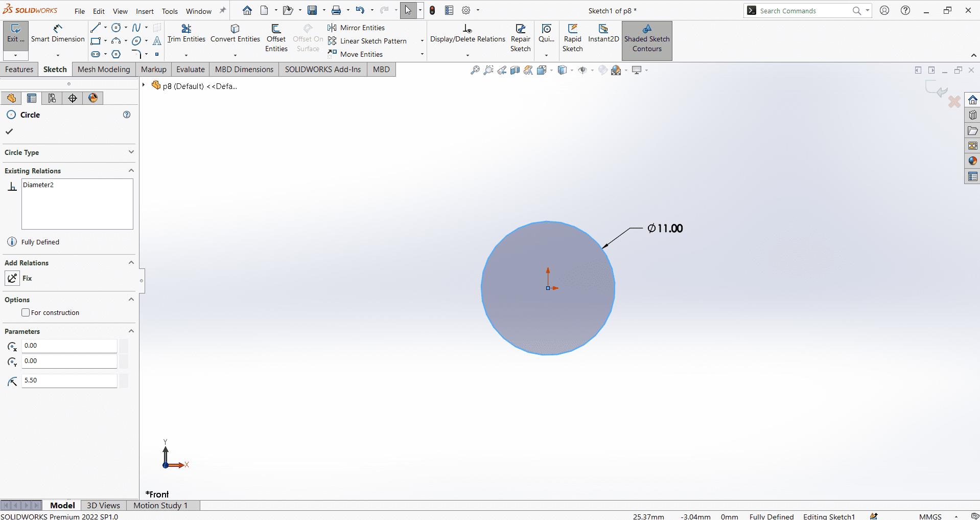Screen dimensions: 980x520
Task: Open the Move Entities dropdown arrow
Action: 422,54
